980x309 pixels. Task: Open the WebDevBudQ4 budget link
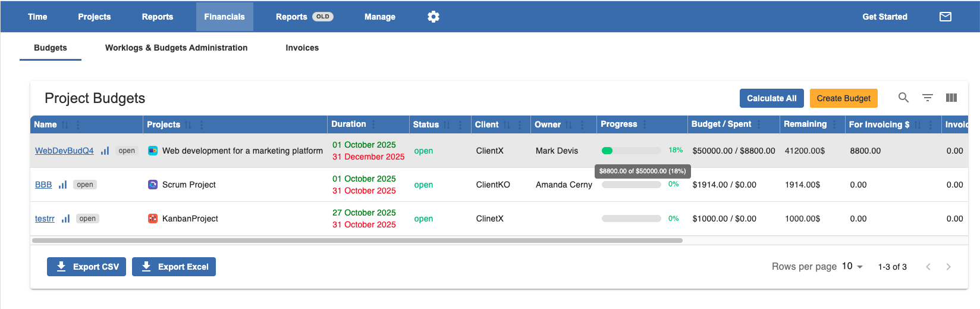pos(64,151)
